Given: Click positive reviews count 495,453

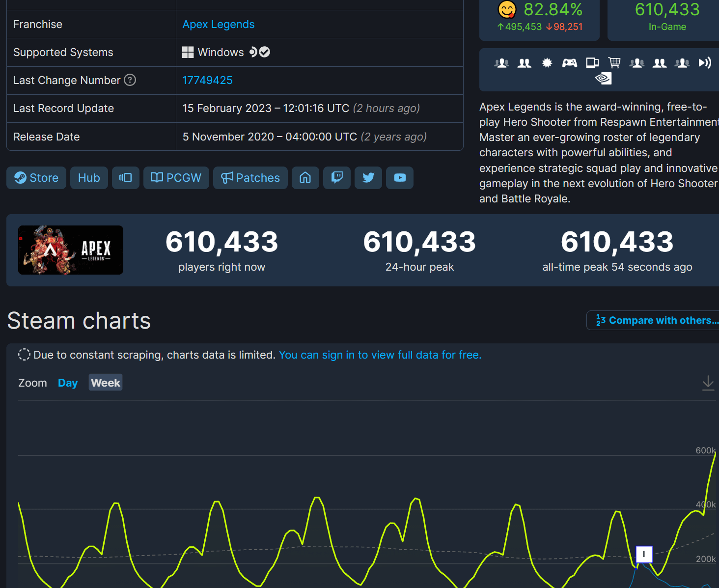Looking at the screenshot, I should 520,27.
